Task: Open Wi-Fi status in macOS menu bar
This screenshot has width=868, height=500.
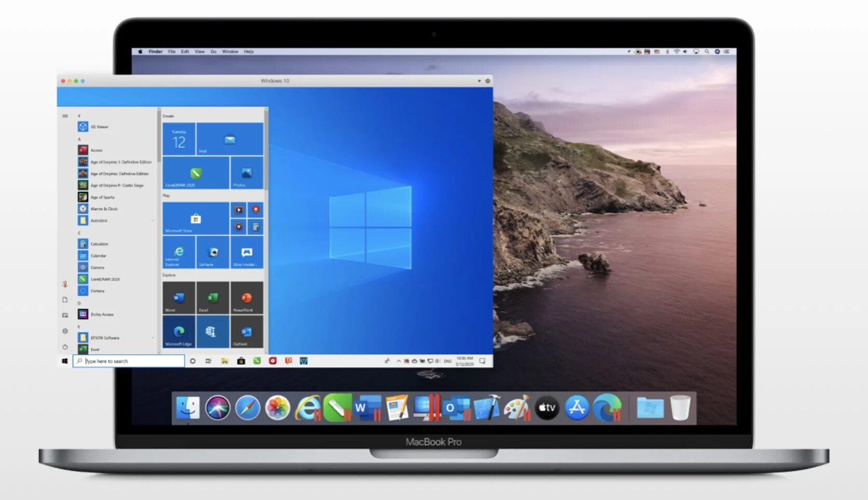Action: click(676, 51)
